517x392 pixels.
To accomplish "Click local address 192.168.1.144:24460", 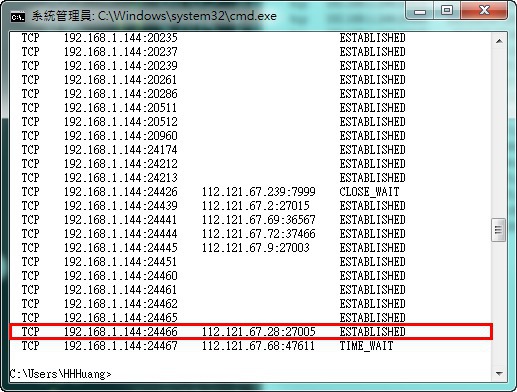I will 121,276.
